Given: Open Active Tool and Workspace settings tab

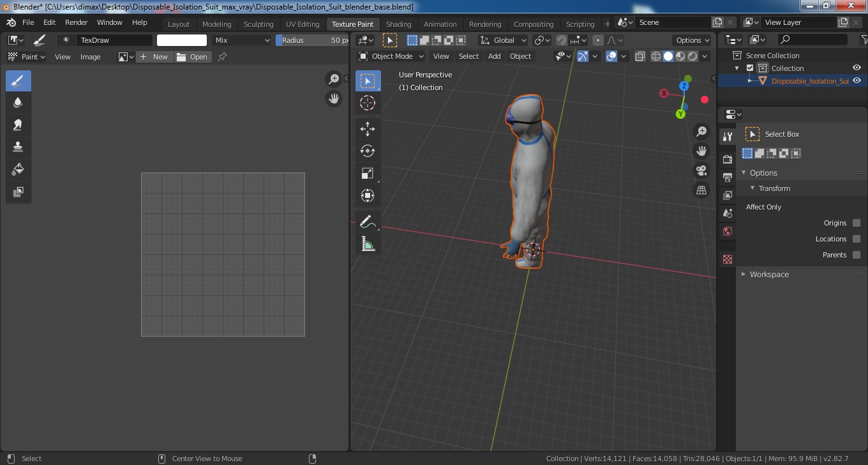Looking at the screenshot, I should (x=727, y=137).
